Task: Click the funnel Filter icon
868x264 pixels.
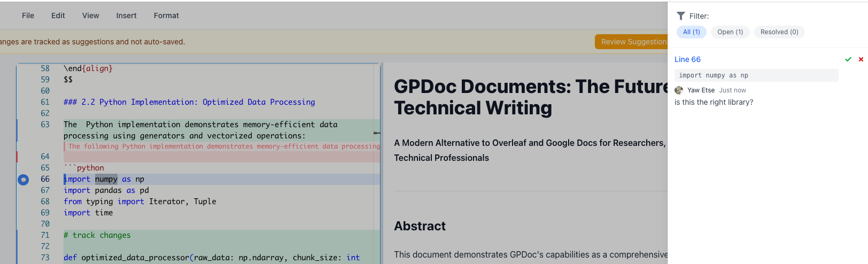Action: point(681,16)
